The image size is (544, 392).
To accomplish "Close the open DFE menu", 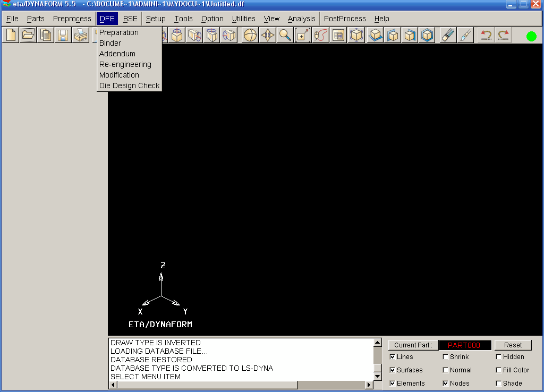I will (x=107, y=19).
